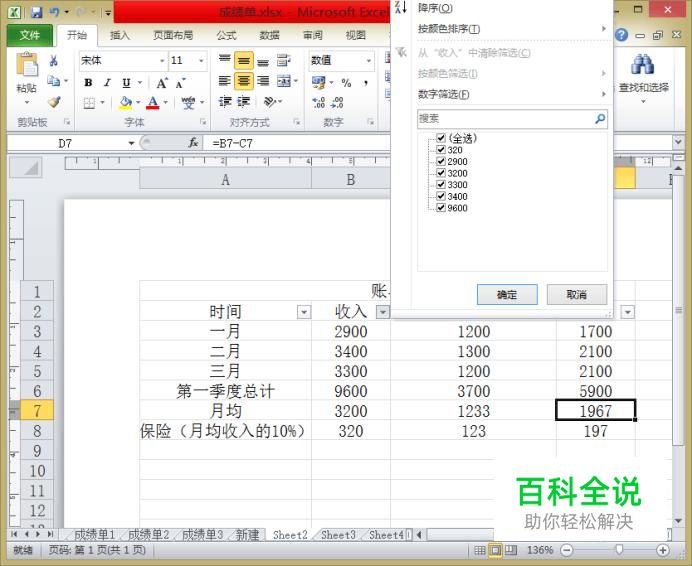Switch to the 页面布局 Page Layout tab
The height and width of the screenshot is (566, 692).
click(x=173, y=35)
